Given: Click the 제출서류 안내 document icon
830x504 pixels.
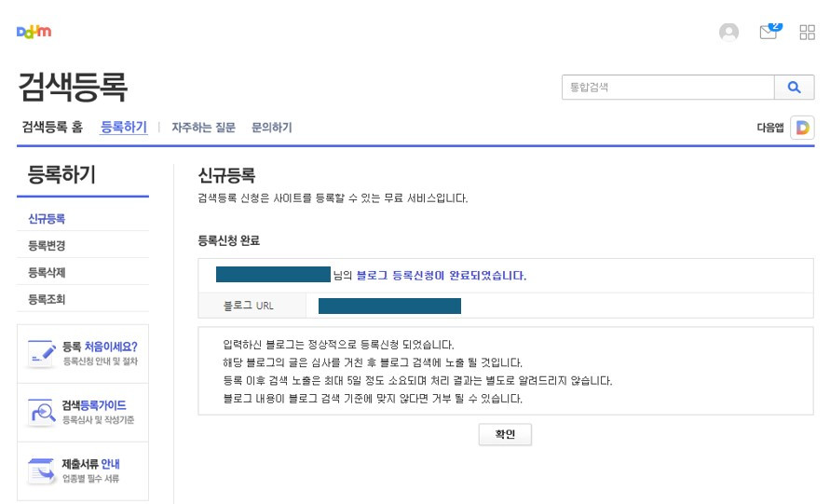Looking at the screenshot, I should click(41, 470).
